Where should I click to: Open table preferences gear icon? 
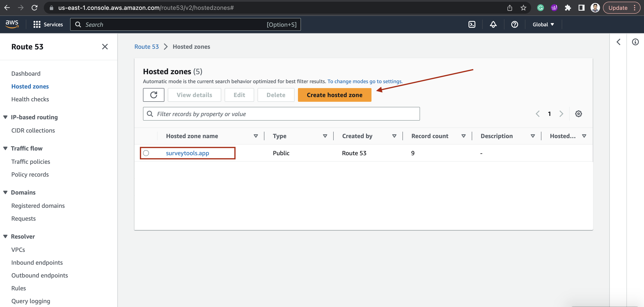[578, 114]
